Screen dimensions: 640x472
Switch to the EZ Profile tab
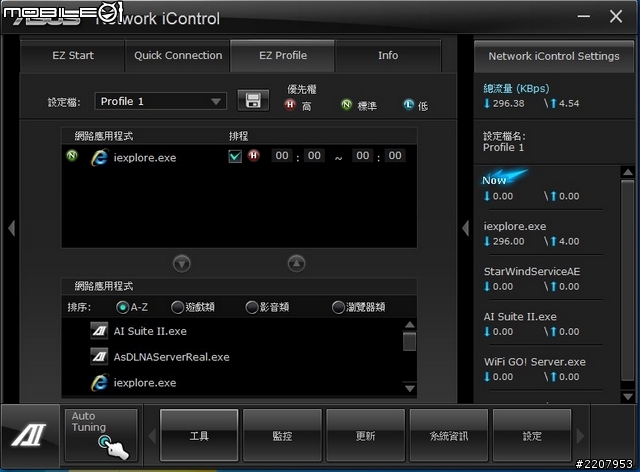[282, 55]
